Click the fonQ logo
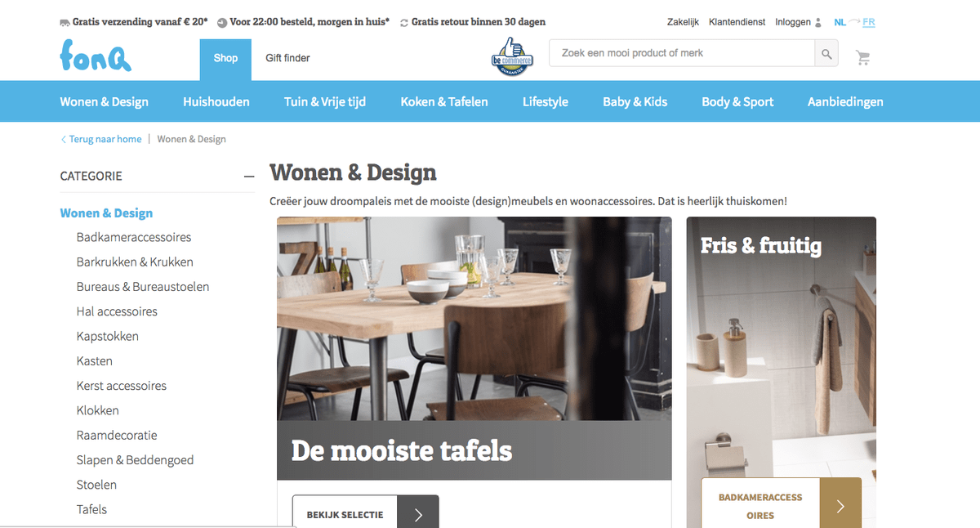 click(x=96, y=56)
